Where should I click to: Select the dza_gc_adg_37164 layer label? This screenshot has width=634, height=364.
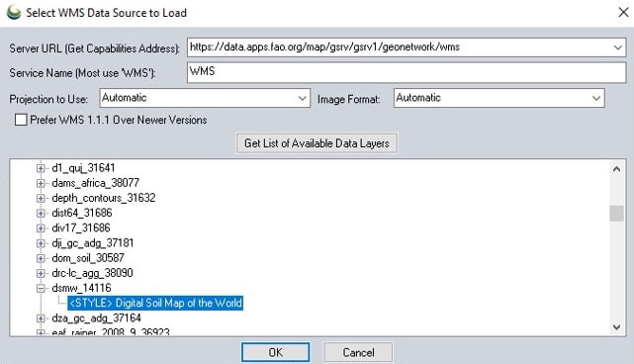96,318
